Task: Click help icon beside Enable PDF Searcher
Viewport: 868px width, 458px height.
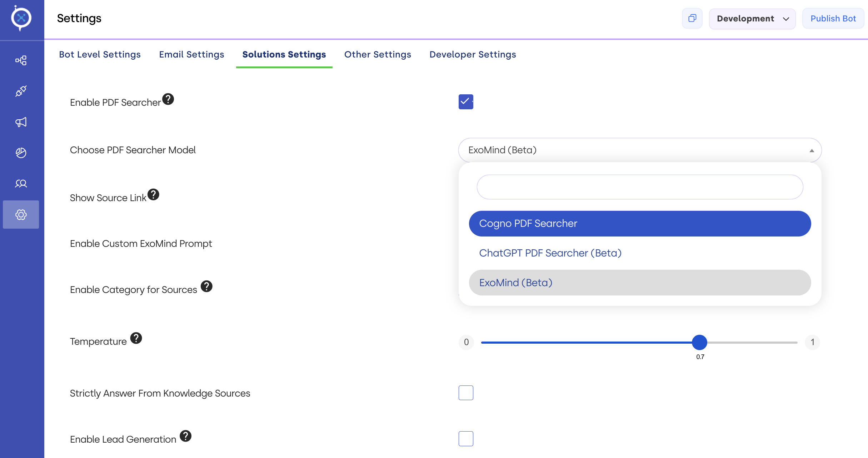Action: (x=168, y=99)
